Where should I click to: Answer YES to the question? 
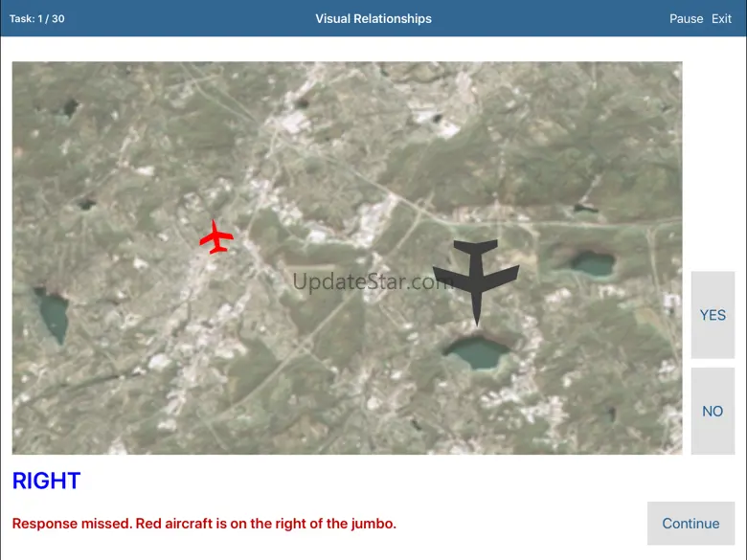pos(713,315)
